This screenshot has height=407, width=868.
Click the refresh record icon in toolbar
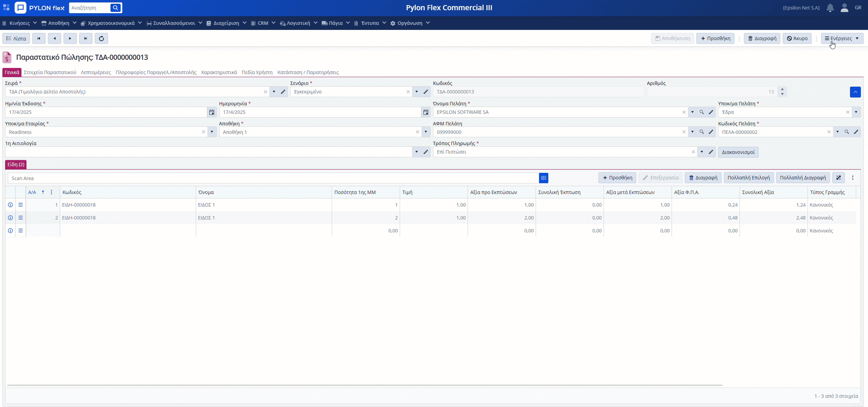pos(101,38)
